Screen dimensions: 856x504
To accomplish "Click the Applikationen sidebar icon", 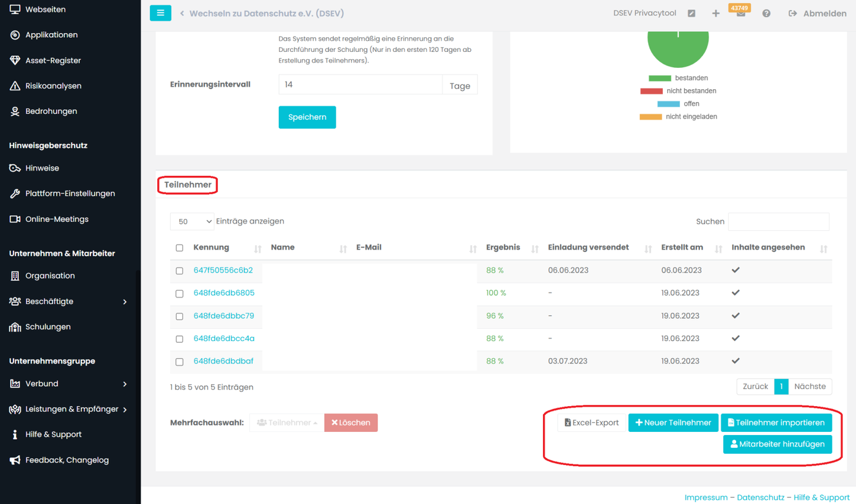I will [15, 35].
